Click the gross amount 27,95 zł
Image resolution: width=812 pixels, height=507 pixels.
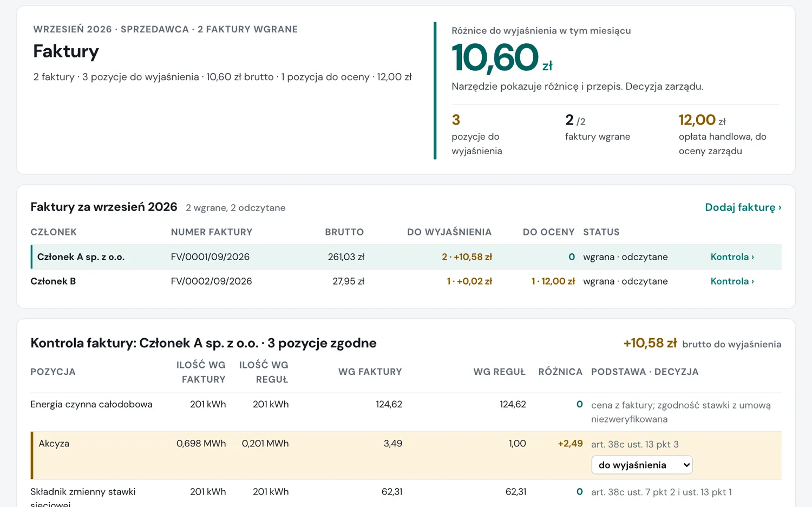348,281
